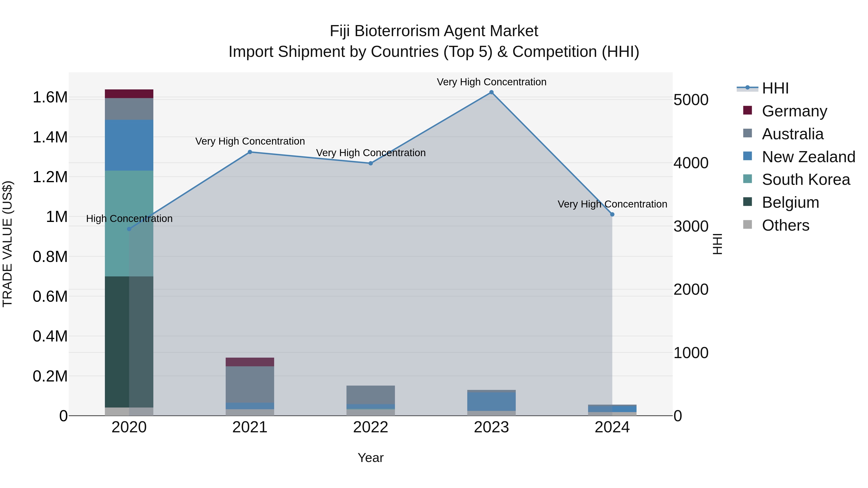Click 'Very High Concentration' label above 2022

coord(371,153)
